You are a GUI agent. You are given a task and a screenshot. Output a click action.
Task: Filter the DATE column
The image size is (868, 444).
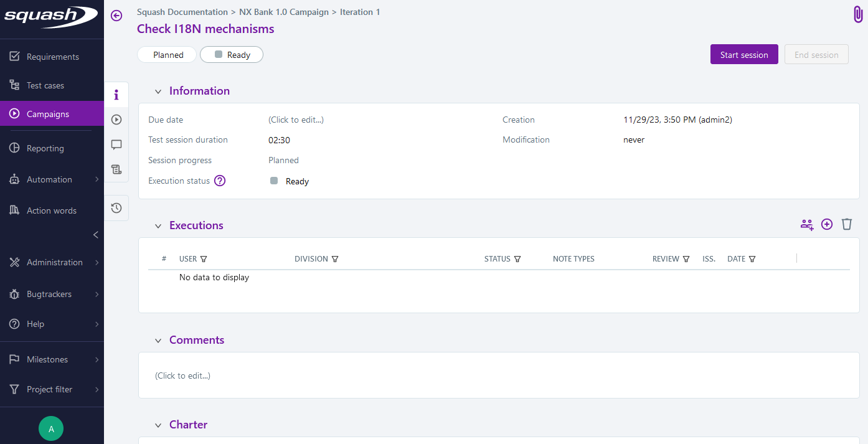[x=752, y=259]
